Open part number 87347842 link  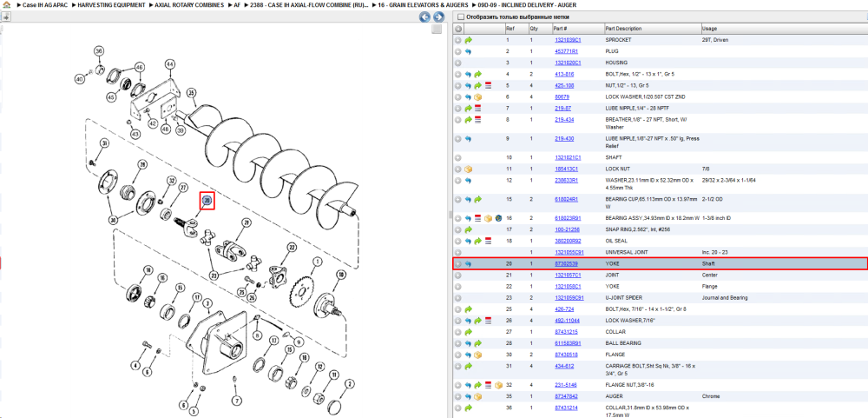coord(566,396)
